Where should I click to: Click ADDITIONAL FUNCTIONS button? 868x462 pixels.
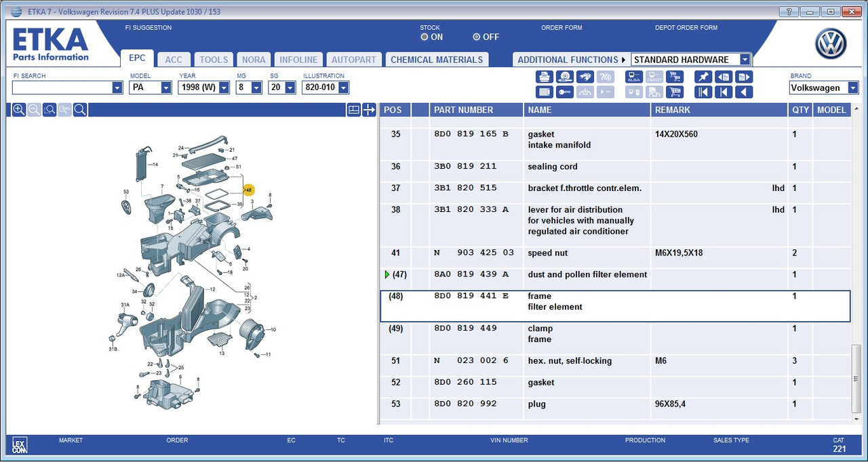(571, 60)
